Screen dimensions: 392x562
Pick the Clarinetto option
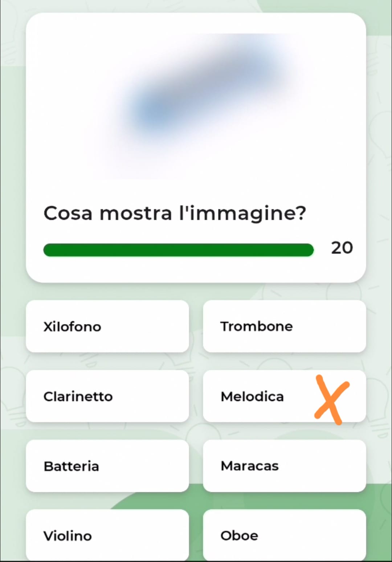107,396
